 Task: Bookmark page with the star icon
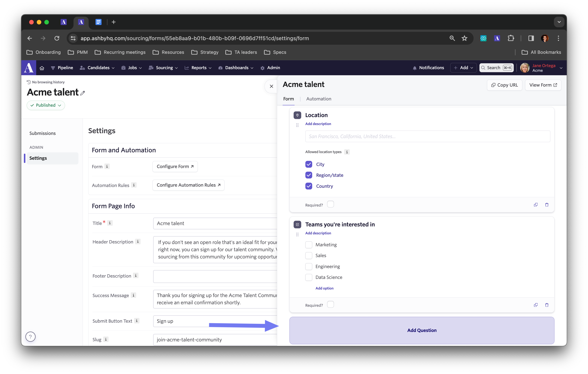tap(464, 38)
